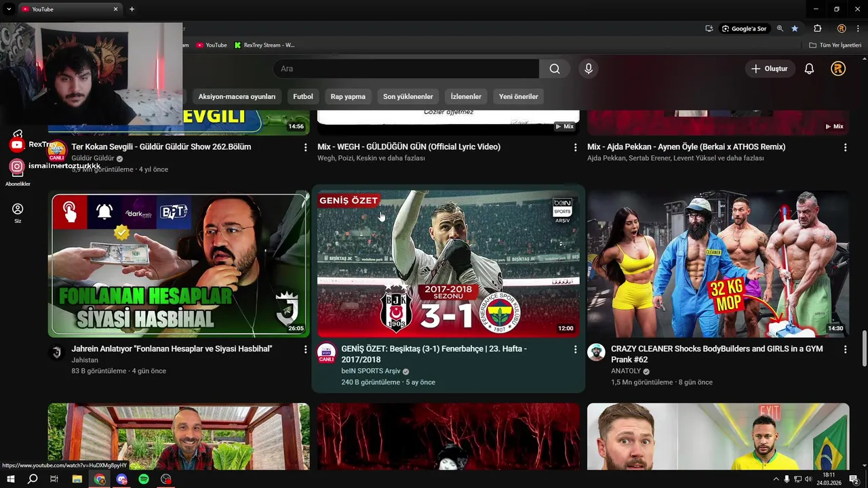Click Google'a Sor lens button
The height and width of the screenshot is (488, 868).
pos(744,28)
